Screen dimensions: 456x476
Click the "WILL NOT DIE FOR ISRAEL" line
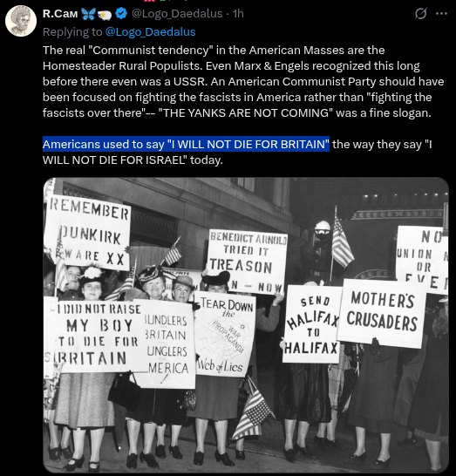133,160
